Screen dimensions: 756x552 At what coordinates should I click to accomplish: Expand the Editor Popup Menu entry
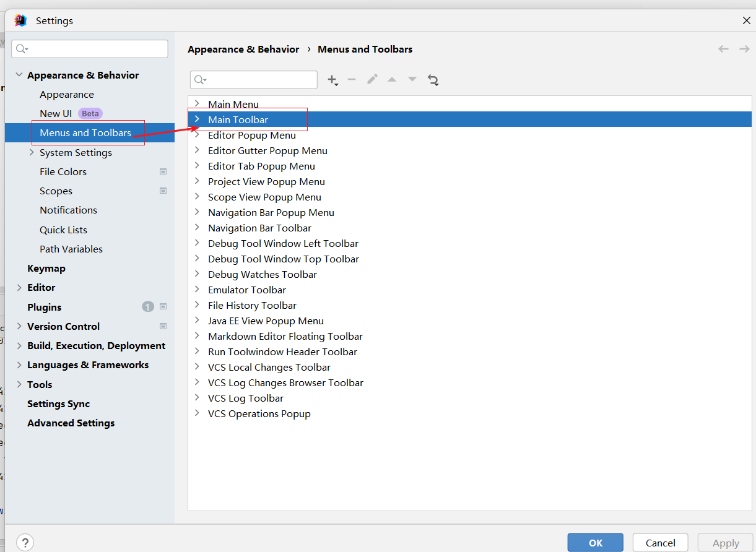(198, 135)
